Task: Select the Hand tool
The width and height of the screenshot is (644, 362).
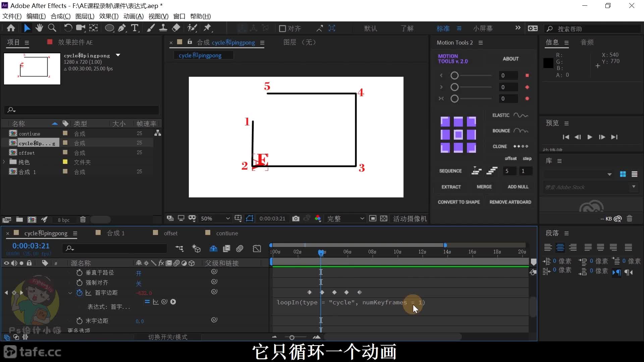Action: tap(39, 28)
